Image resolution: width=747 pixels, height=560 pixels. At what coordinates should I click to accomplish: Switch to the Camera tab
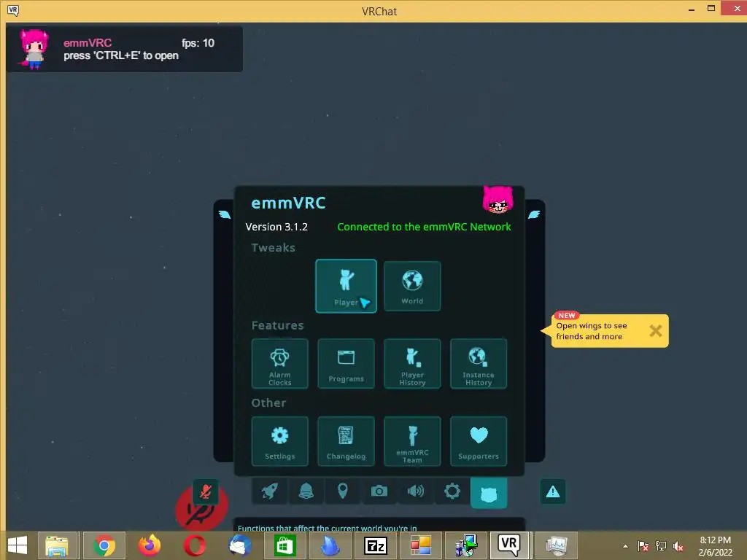379,491
